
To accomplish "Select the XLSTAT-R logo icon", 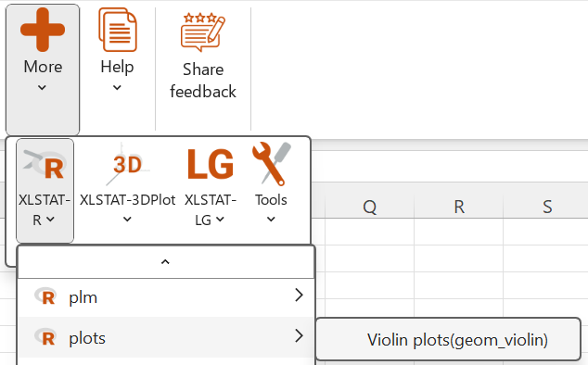I will coord(45,165).
